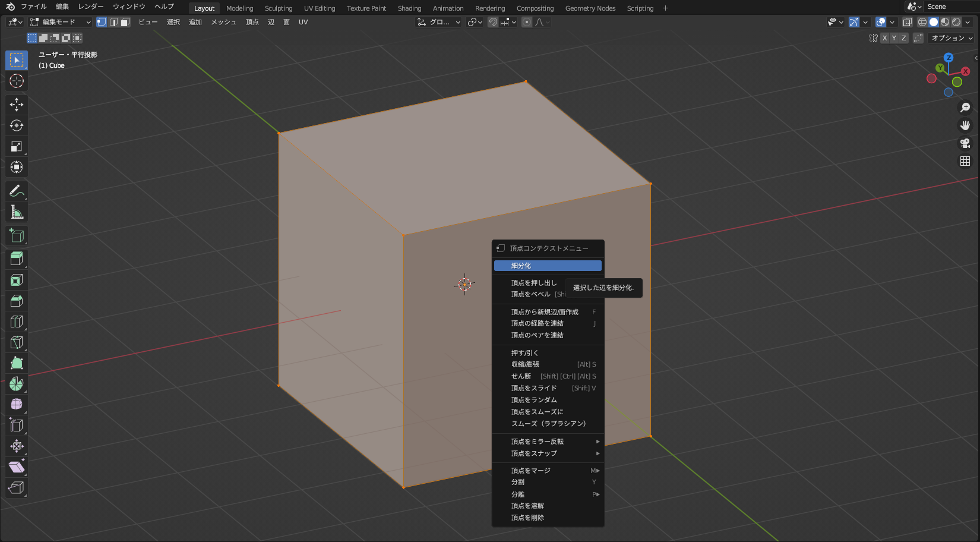Select the Rotate tool
This screenshot has width=980, height=542.
[x=16, y=125]
